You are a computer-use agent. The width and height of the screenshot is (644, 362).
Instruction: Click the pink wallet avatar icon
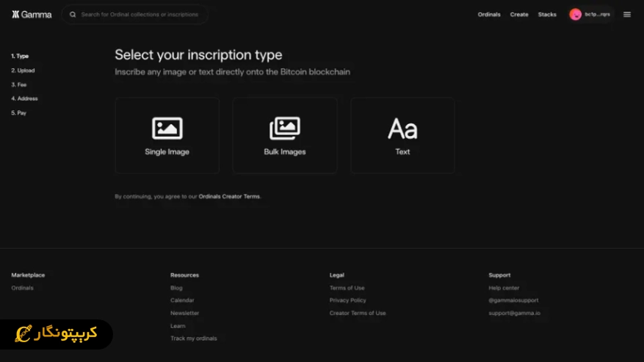[x=576, y=15]
